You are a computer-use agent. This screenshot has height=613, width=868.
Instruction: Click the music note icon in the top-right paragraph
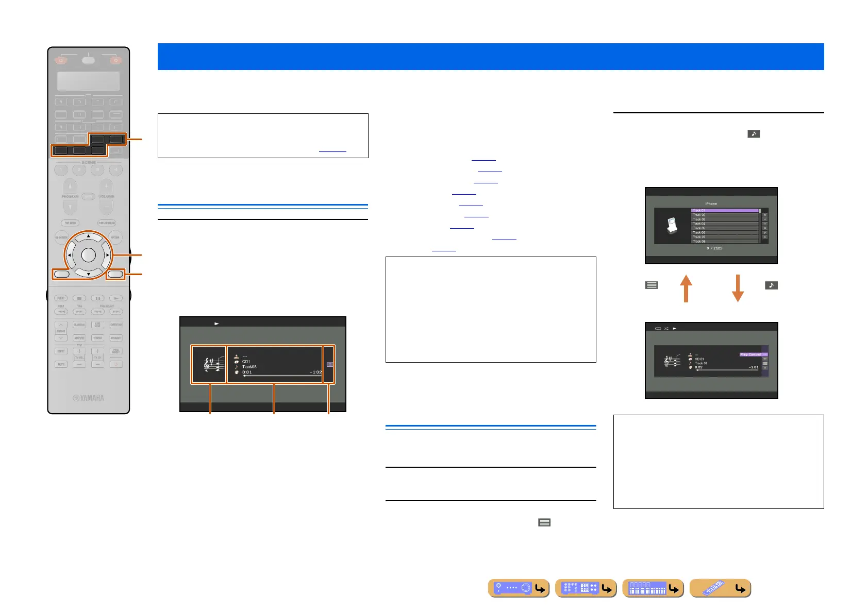[754, 134]
